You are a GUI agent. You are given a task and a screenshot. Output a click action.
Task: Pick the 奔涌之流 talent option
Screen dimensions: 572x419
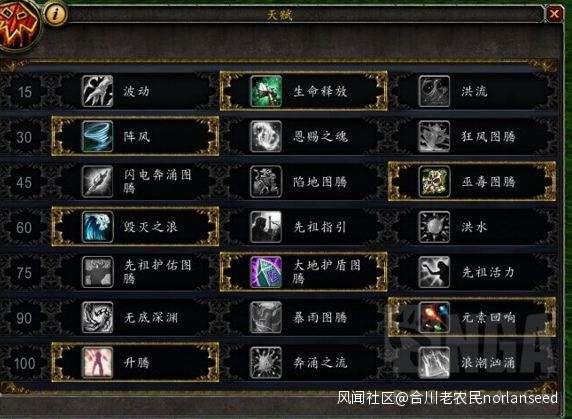tap(304, 362)
